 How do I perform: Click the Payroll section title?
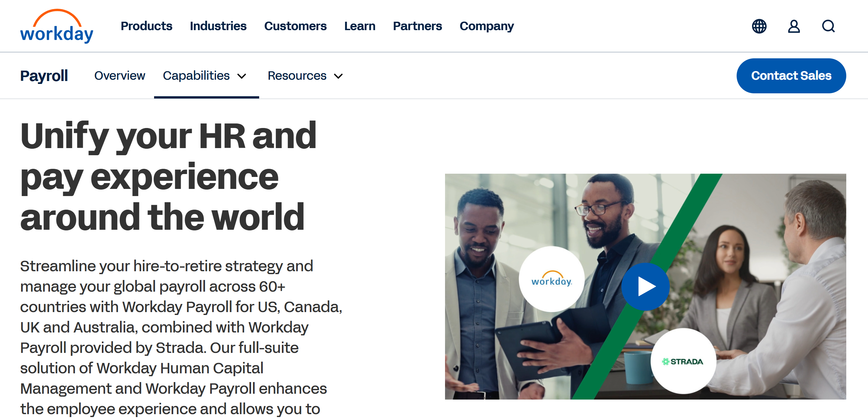point(44,76)
